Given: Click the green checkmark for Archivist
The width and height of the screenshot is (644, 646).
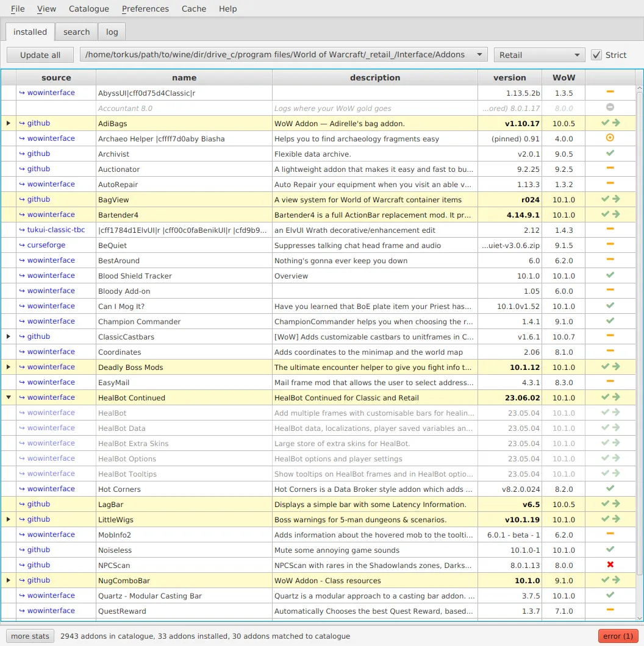Looking at the screenshot, I should pyautogui.click(x=610, y=153).
